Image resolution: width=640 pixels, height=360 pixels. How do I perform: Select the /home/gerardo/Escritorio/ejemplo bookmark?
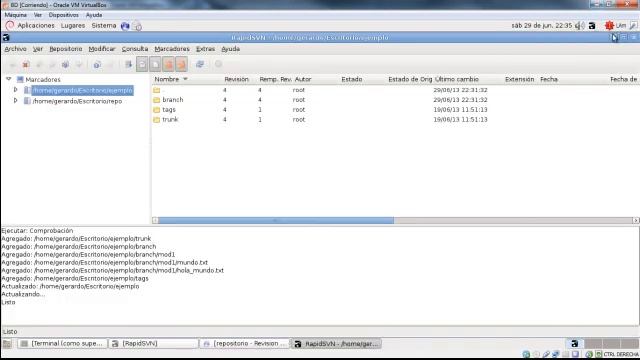[x=82, y=90]
